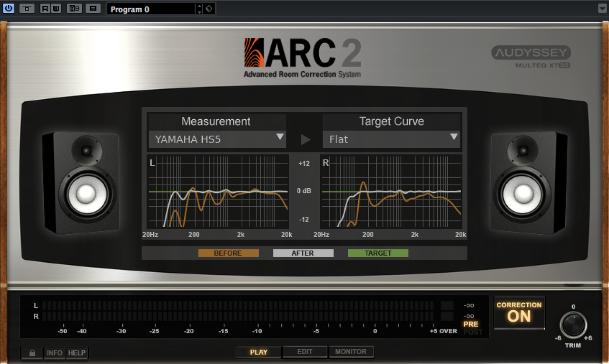Viewport: 609px width, 364px height.
Task: Click the L channel level meter
Action: [238, 305]
